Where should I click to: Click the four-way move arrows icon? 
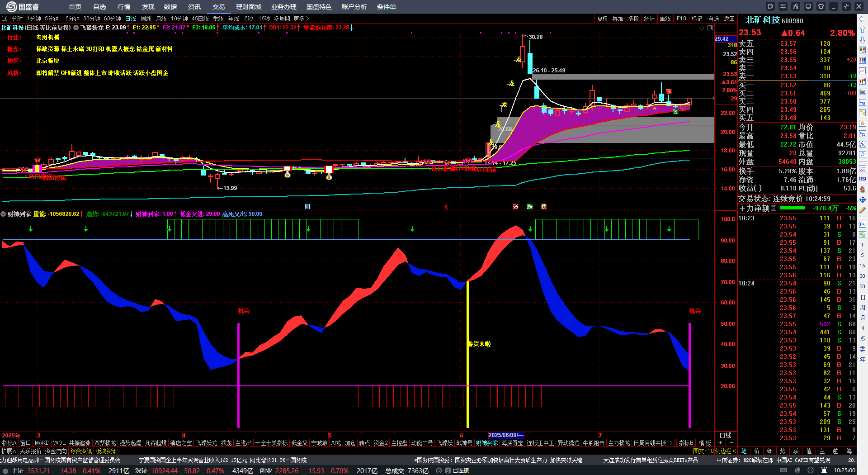(863, 199)
